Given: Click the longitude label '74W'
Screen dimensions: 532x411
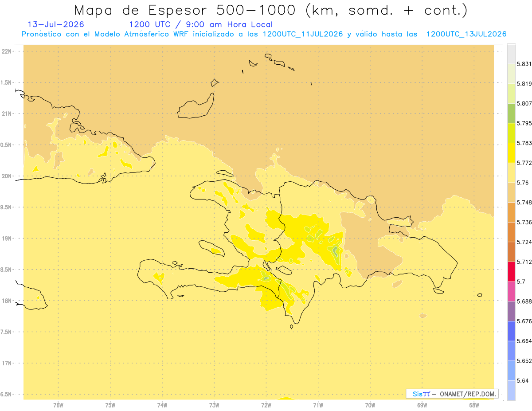Looking at the screenshot, I should pyautogui.click(x=162, y=405).
